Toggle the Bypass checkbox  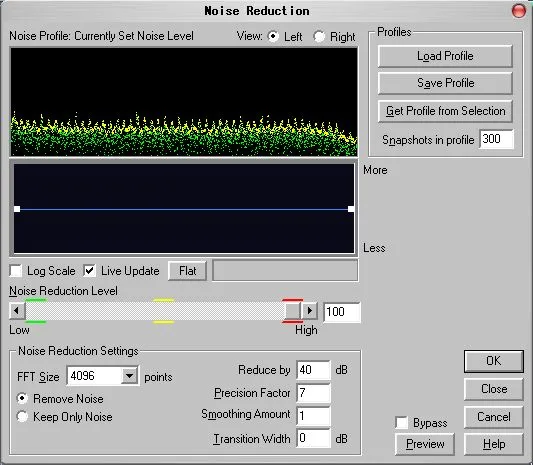(x=401, y=423)
